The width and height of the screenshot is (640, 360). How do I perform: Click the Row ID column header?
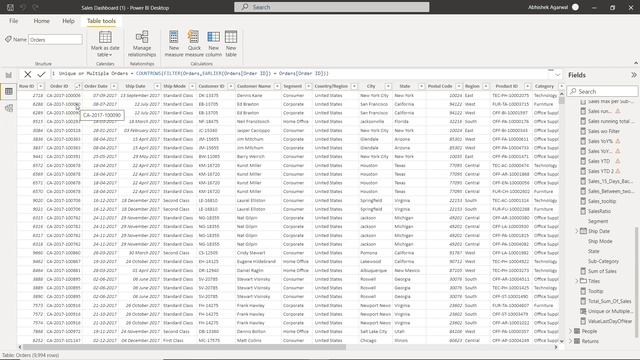(27, 87)
